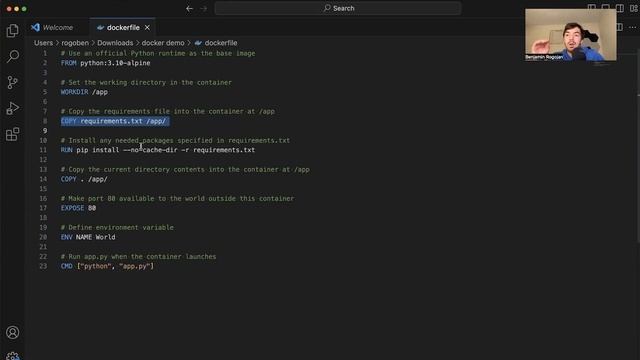640x360 pixels.
Task: Open the Source Control view
Action: pyautogui.click(x=13, y=82)
